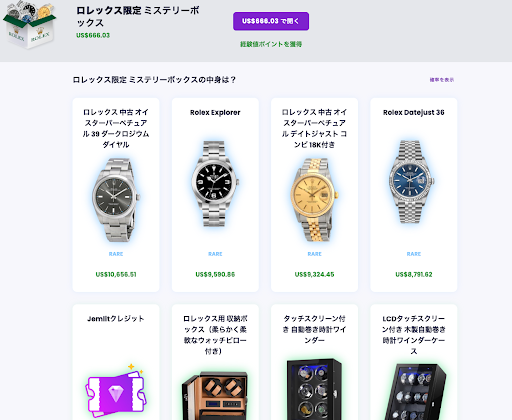Viewport: 512px width, 420px height.
Task: Click the Jemlit credit ticket icon
Action: tap(115, 391)
